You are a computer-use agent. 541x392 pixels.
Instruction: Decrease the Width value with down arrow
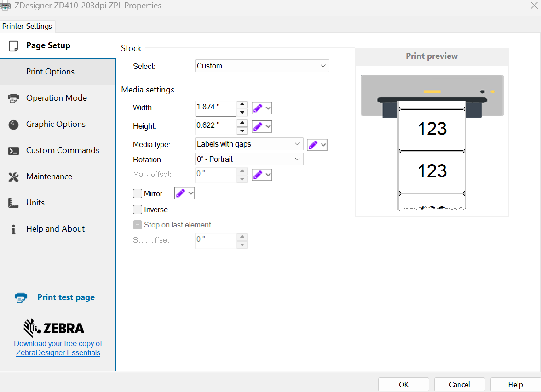pos(242,113)
